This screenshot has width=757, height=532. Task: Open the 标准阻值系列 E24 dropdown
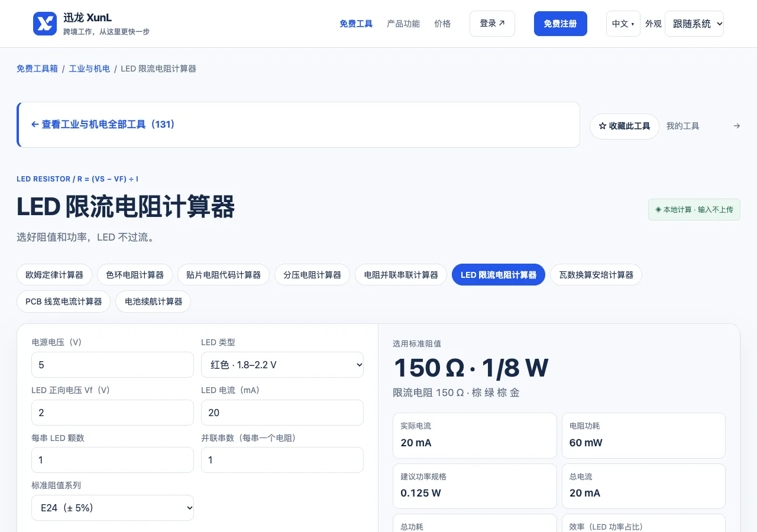tap(112, 508)
